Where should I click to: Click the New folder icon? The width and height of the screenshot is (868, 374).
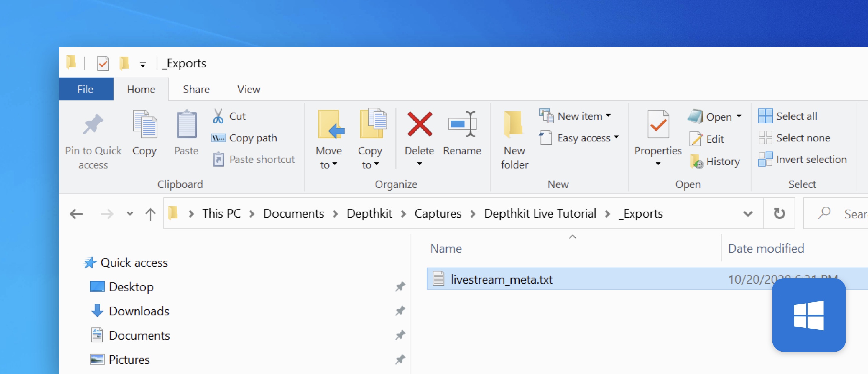pyautogui.click(x=514, y=124)
